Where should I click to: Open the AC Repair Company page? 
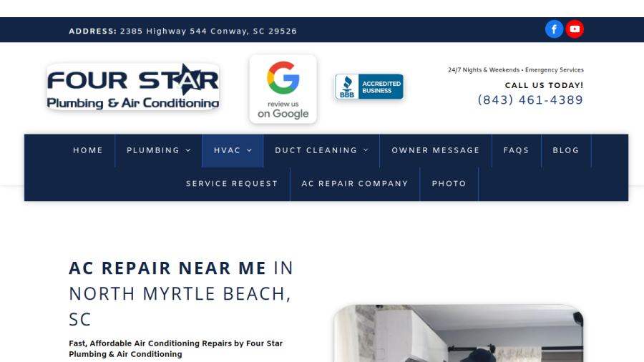[x=355, y=184]
